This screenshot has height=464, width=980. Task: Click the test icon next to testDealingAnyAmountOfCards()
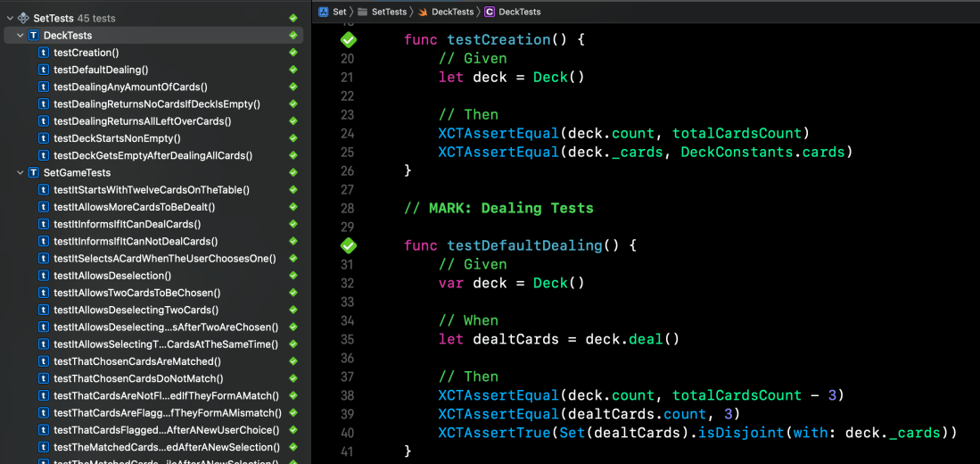click(44, 87)
